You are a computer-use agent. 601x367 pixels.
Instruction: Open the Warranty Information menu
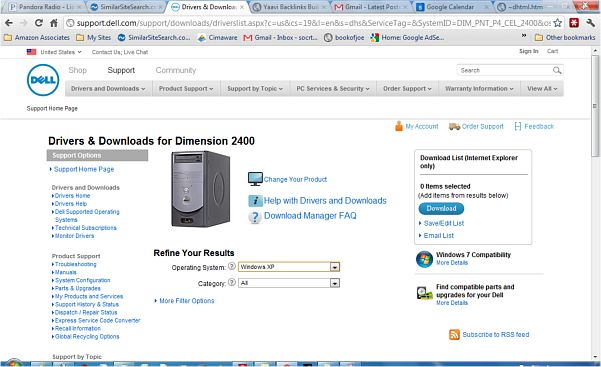pyautogui.click(x=479, y=89)
